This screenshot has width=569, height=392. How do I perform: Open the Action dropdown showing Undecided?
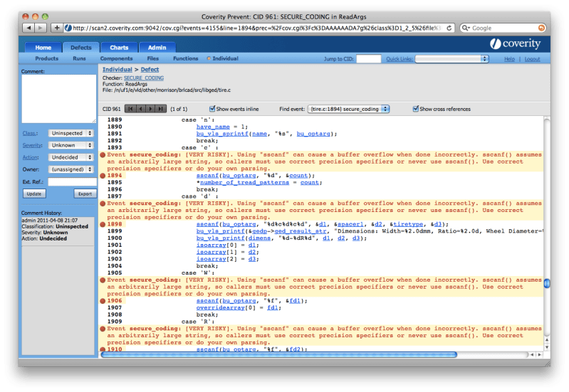[71, 157]
